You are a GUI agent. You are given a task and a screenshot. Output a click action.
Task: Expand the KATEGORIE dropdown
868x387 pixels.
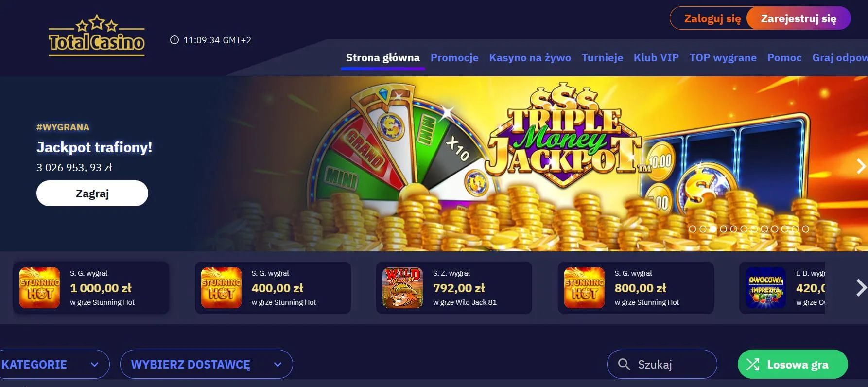click(54, 364)
